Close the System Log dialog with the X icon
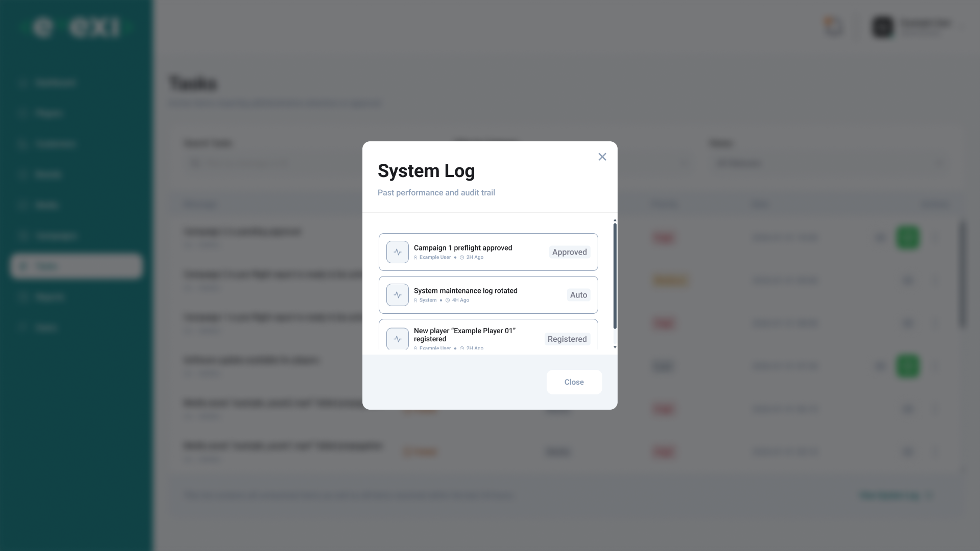980x551 pixels. click(x=602, y=157)
